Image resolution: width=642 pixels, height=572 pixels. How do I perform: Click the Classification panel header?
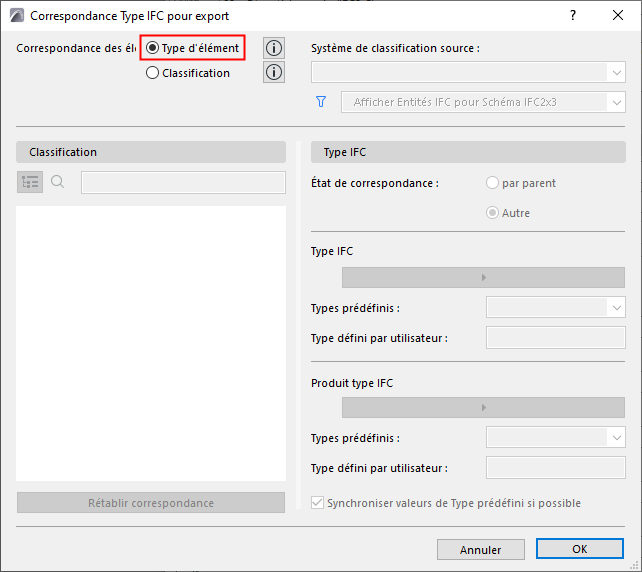[x=151, y=152]
